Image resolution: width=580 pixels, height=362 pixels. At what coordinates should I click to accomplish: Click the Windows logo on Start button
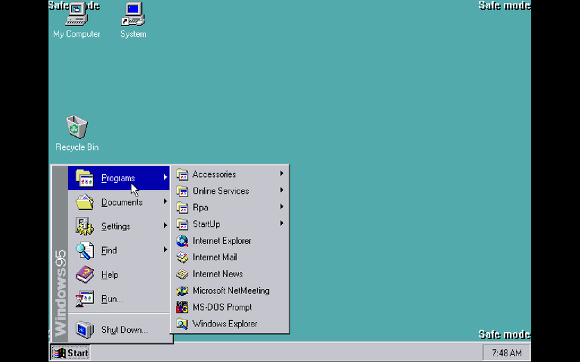[59, 353]
